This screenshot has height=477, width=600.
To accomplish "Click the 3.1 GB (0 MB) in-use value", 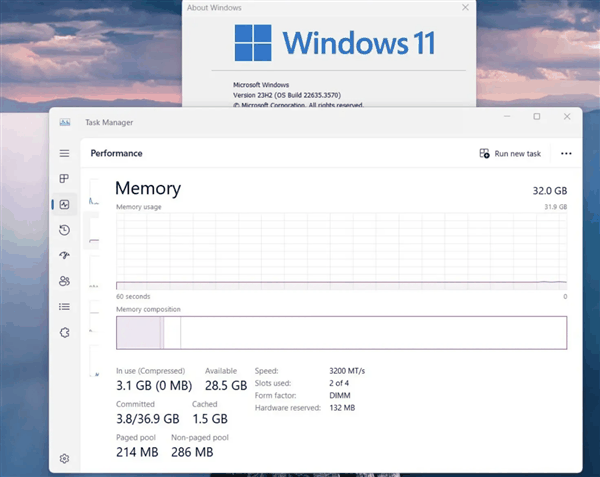I will (x=154, y=386).
